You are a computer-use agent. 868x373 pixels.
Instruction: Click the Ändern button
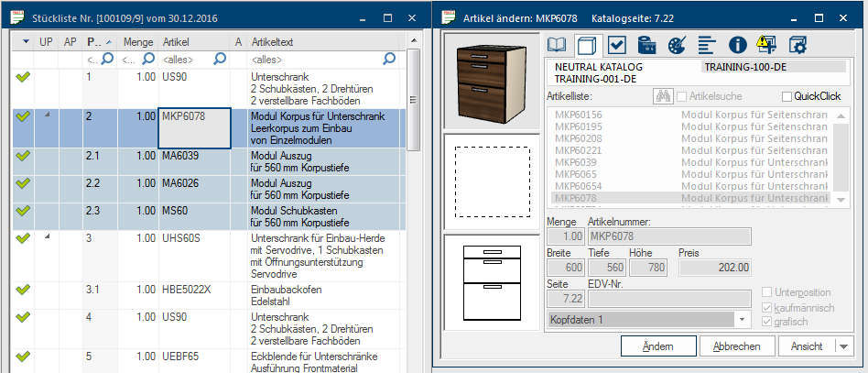tap(657, 346)
